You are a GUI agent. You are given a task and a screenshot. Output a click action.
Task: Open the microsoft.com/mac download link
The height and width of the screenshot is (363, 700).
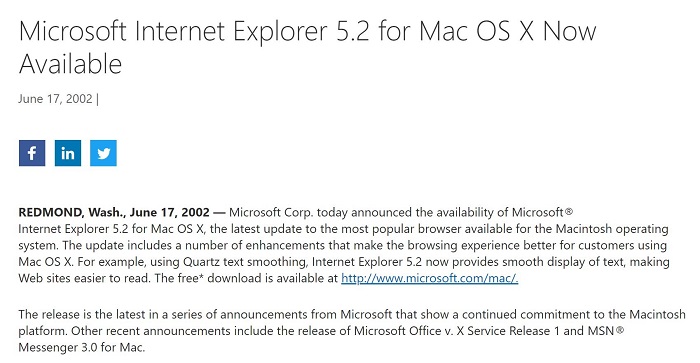click(x=429, y=278)
